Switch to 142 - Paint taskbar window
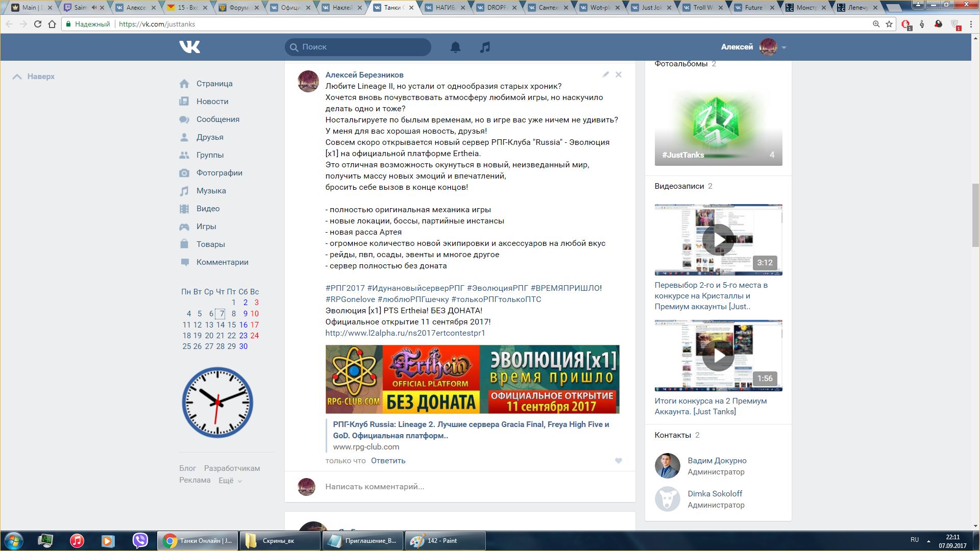 coord(445,541)
